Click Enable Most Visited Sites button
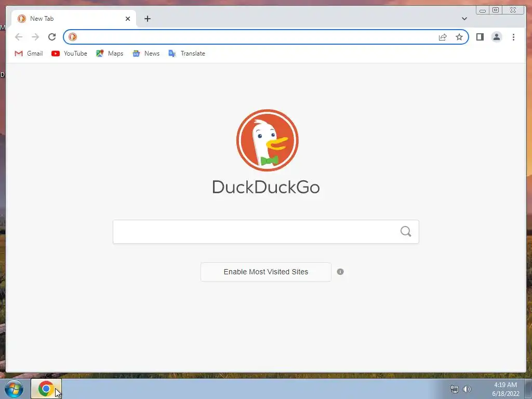 click(265, 272)
